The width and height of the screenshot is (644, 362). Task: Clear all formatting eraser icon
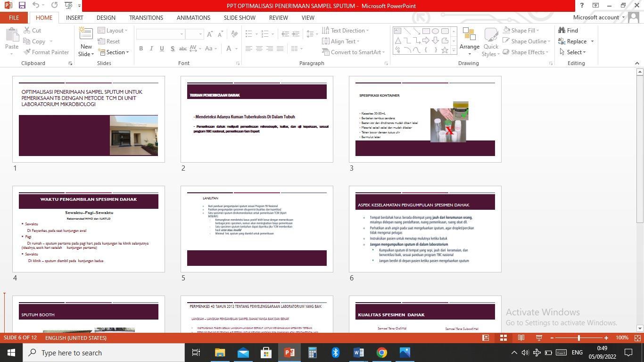(234, 34)
